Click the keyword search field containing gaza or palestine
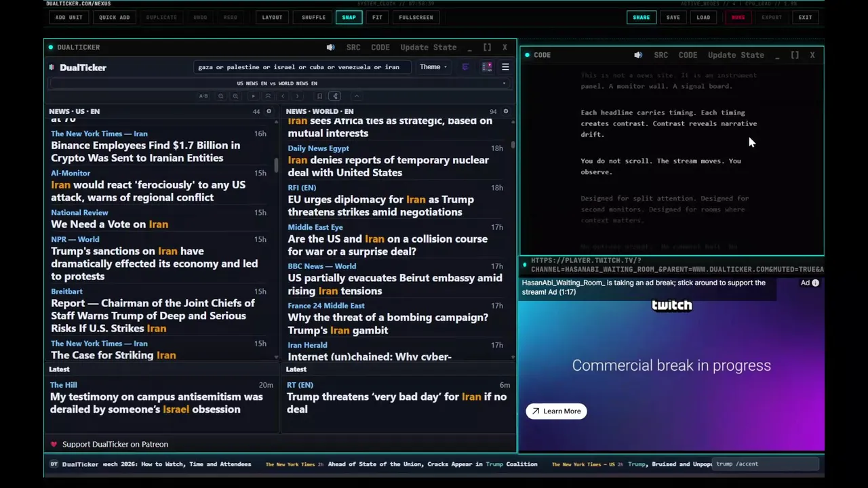The width and height of the screenshot is (868, 488). point(302,67)
